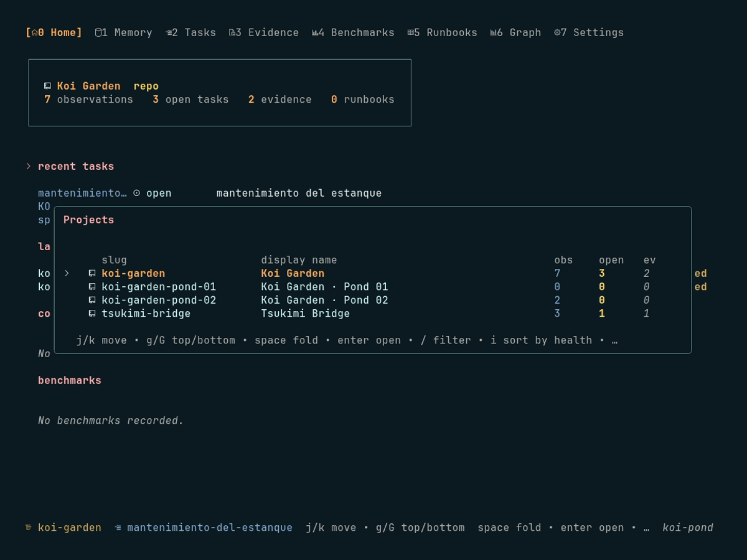Open the 7 Settings tab
This screenshot has width=747, height=560.
[x=589, y=32]
